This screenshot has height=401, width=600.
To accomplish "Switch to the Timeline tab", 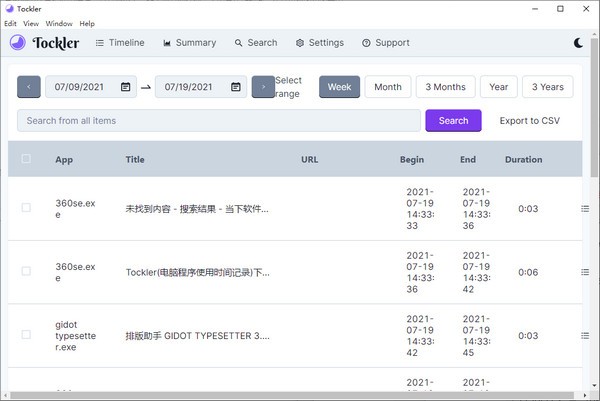I will pos(119,43).
